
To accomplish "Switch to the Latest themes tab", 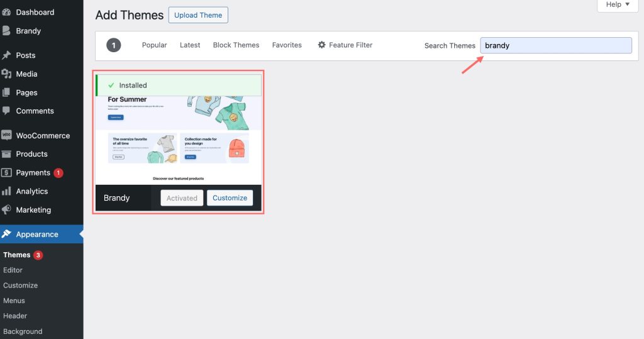I will pos(190,45).
